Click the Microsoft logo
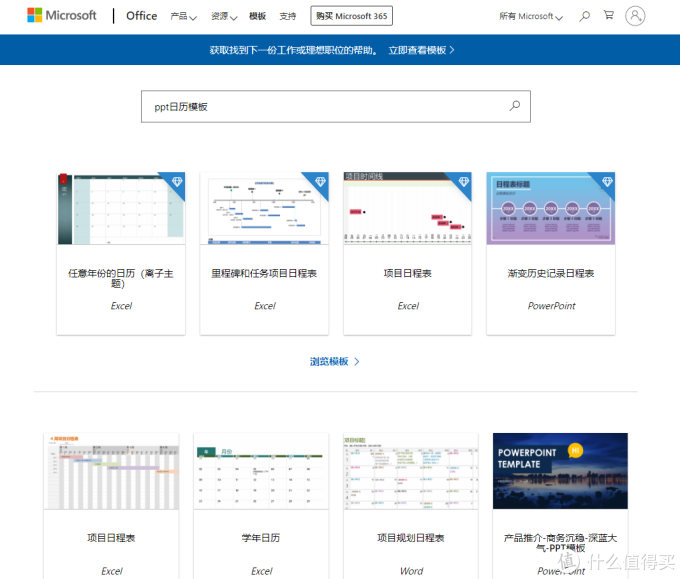 [62, 16]
